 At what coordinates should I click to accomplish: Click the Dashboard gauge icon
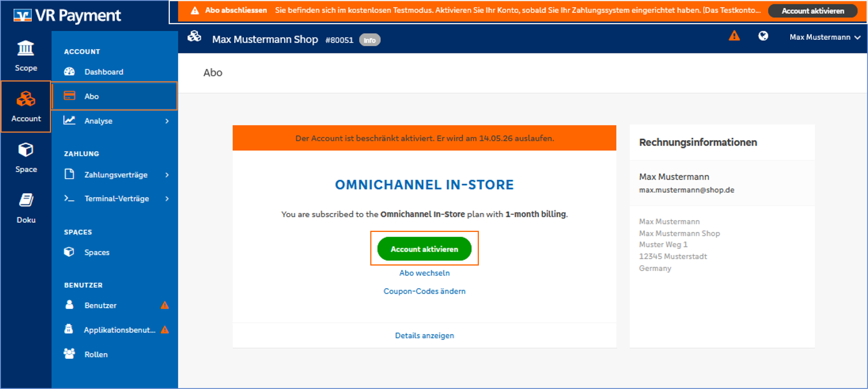[x=69, y=72]
